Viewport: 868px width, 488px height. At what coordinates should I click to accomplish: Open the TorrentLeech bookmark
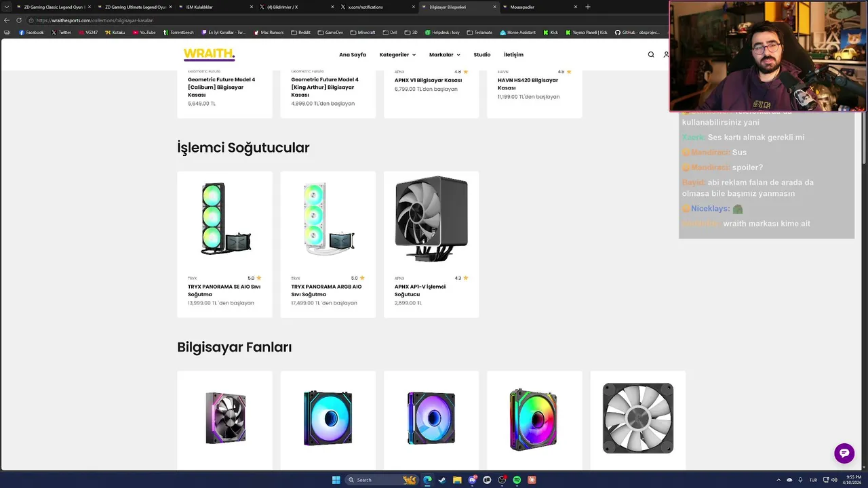click(178, 32)
